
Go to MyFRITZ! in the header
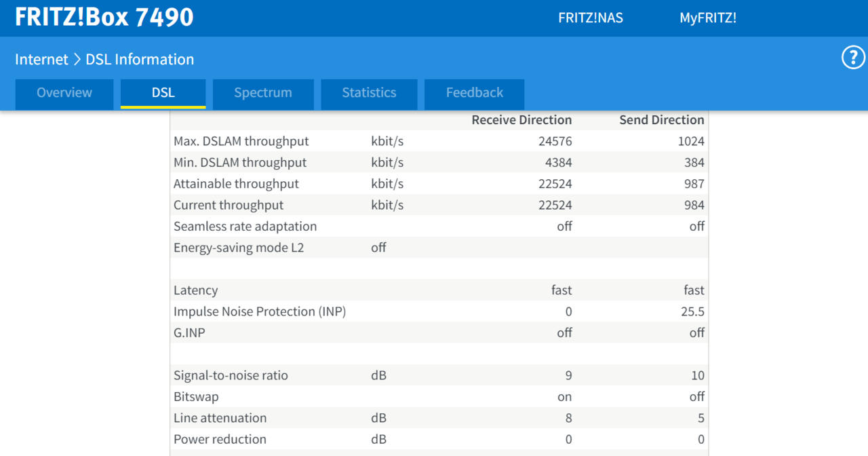(708, 18)
